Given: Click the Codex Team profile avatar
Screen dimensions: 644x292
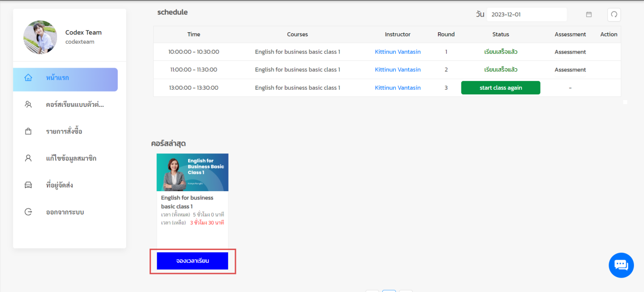Looking at the screenshot, I should tap(40, 37).
